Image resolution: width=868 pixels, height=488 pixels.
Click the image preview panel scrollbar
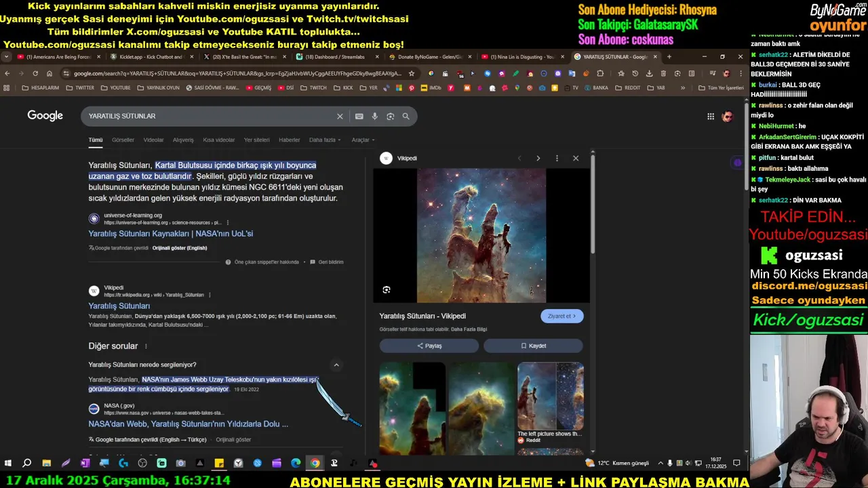pyautogui.click(x=593, y=203)
